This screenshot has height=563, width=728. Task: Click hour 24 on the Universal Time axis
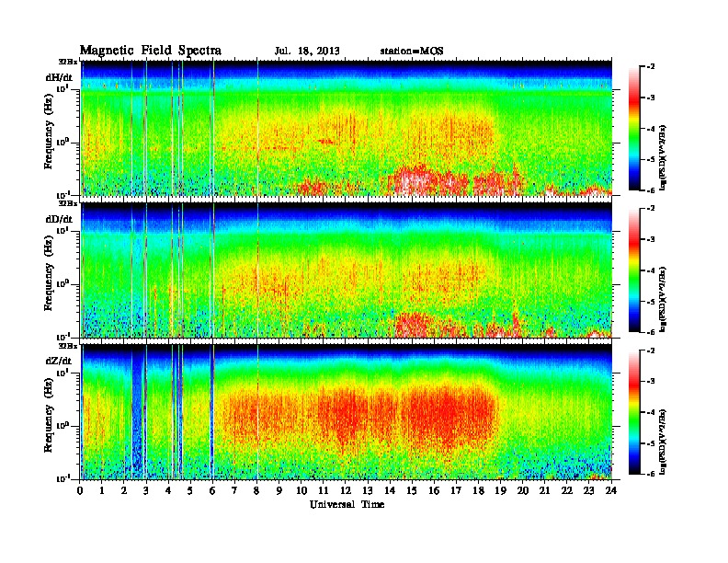611,491
